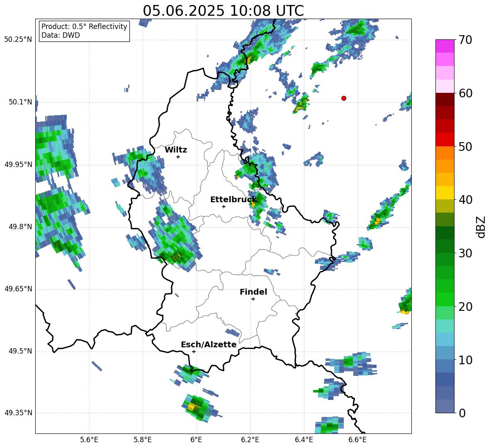Image resolution: width=491 pixels, height=448 pixels.
Task: Click the colorbar tick value 30
Action: 465,253
